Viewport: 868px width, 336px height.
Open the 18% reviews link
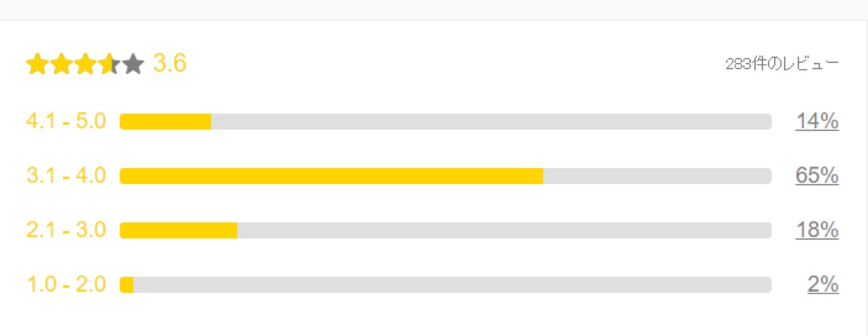click(817, 230)
